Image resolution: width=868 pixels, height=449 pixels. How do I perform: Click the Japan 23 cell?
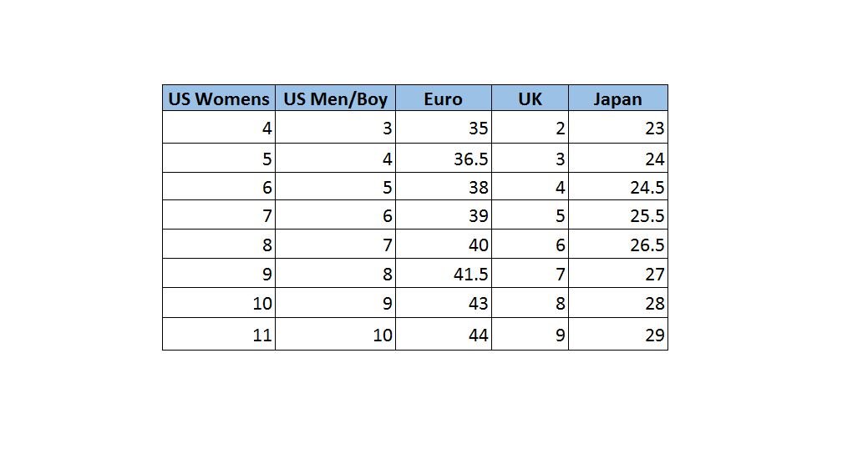618,129
